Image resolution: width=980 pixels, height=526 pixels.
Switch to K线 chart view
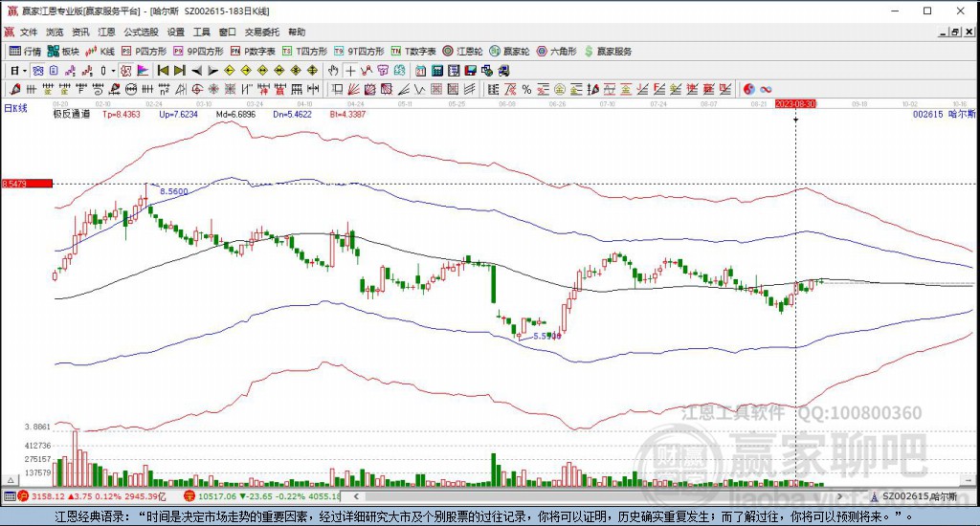(x=100, y=52)
